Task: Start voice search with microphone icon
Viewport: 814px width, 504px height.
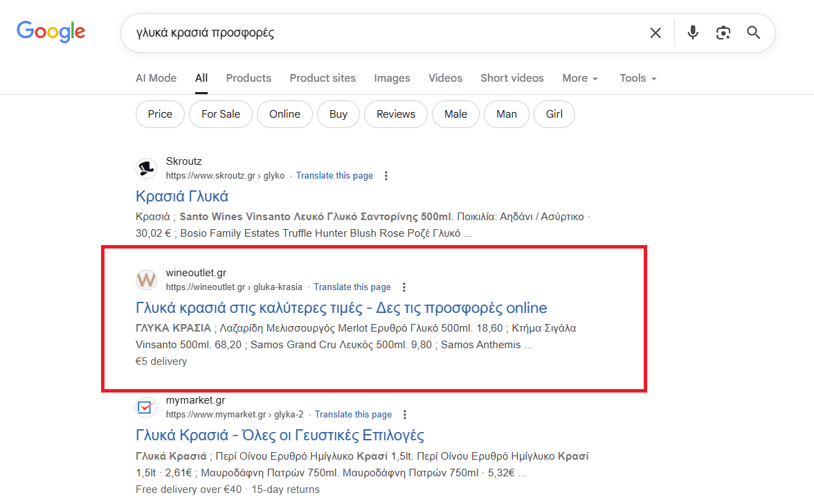Action: coord(692,33)
